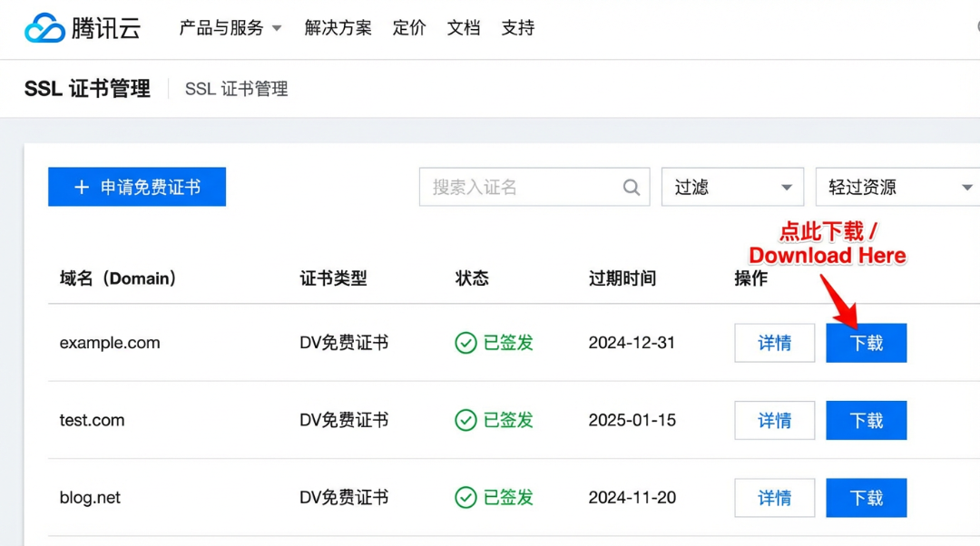Screen dimensions: 980x546
Task: Open the 解决方案 menu
Action: click(338, 27)
